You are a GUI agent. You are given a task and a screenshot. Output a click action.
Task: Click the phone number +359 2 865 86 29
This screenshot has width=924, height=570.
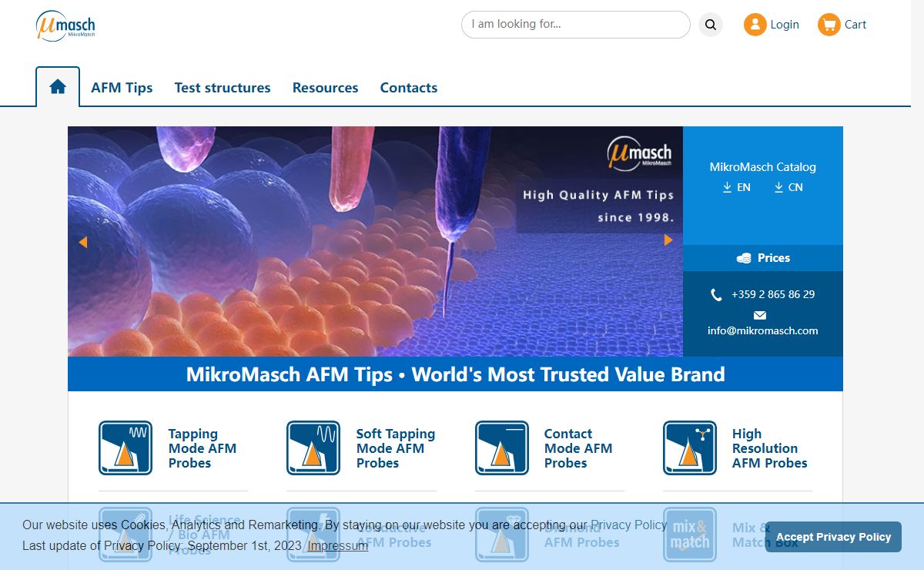773,294
